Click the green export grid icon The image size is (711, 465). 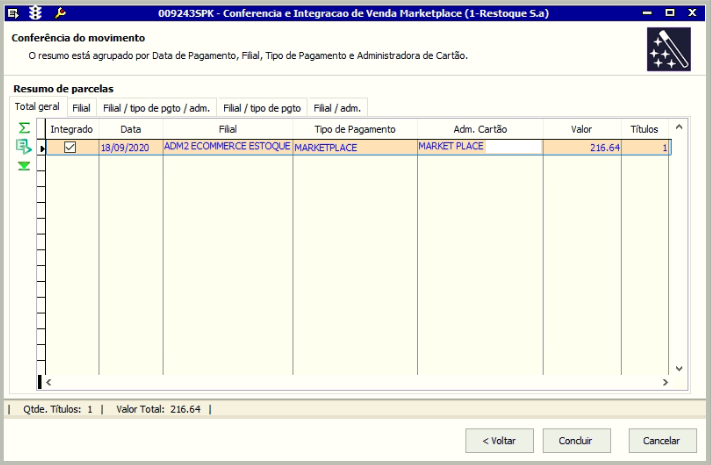pyautogui.click(x=24, y=147)
